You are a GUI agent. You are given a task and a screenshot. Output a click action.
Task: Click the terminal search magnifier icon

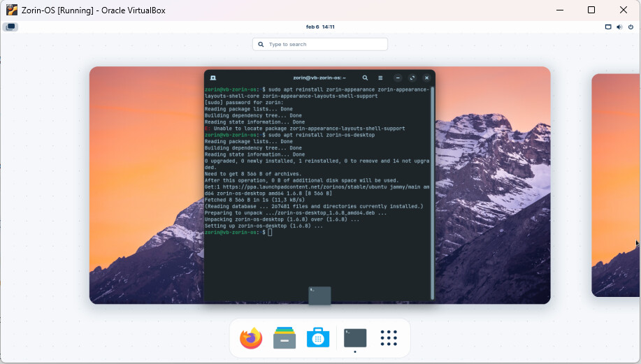tap(365, 78)
